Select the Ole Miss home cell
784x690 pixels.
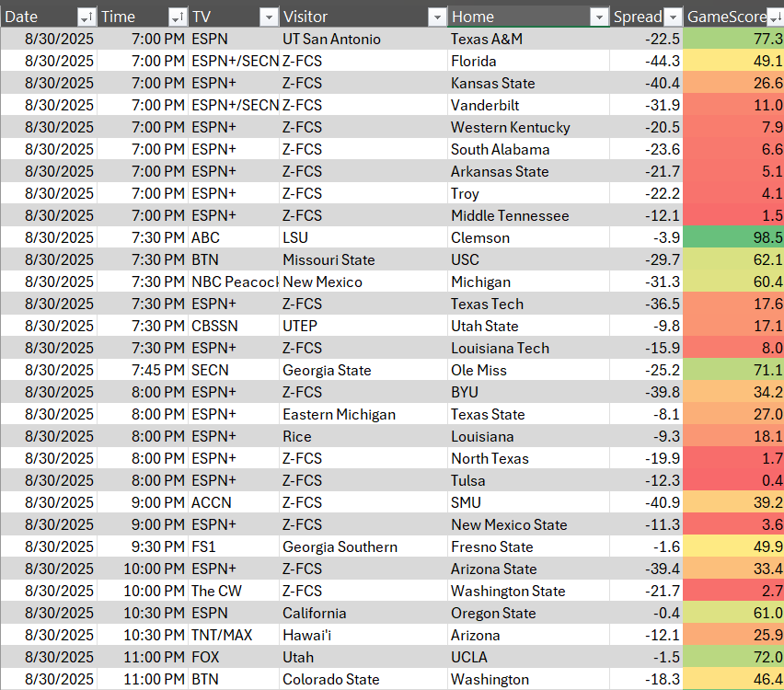(528, 370)
